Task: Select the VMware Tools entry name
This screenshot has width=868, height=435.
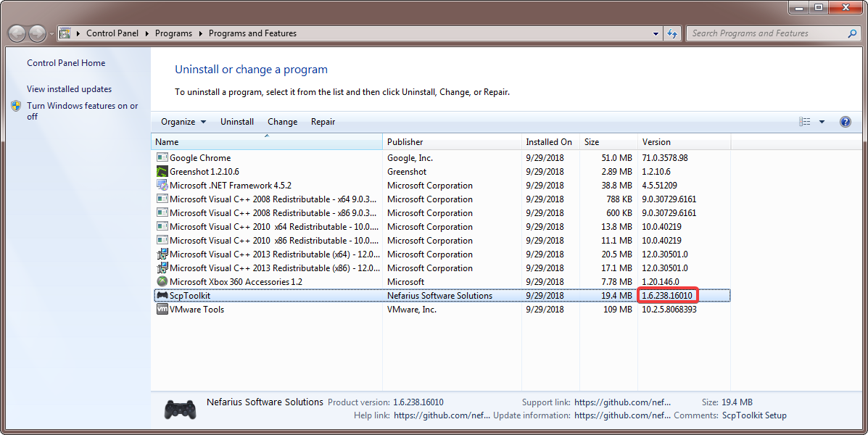Action: [197, 310]
